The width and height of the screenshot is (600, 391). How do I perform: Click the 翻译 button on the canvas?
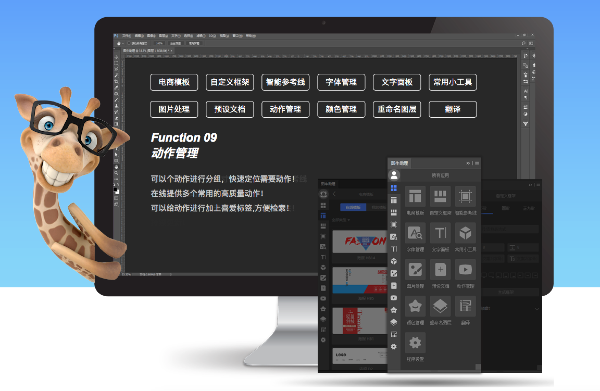click(x=453, y=109)
